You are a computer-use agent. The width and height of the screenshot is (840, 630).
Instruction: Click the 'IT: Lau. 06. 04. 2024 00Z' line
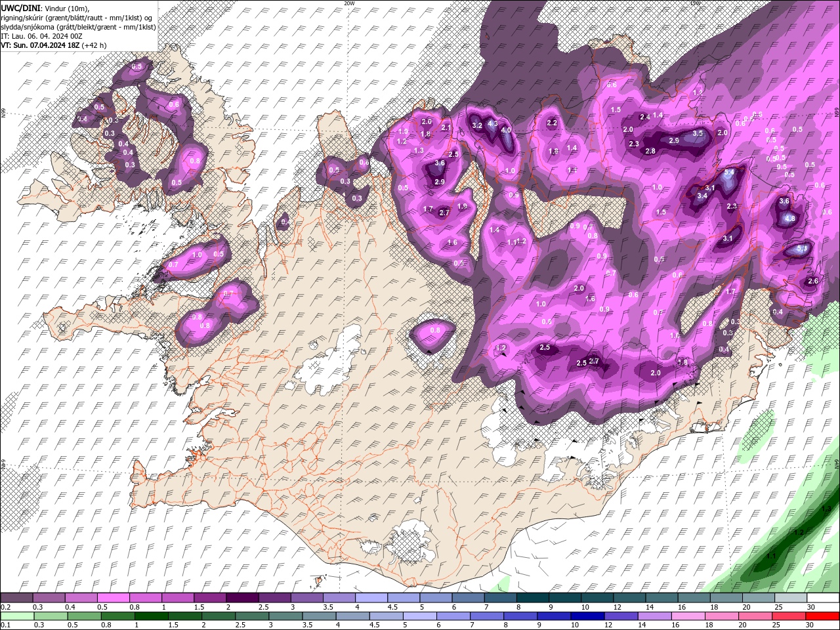pyautogui.click(x=41, y=35)
